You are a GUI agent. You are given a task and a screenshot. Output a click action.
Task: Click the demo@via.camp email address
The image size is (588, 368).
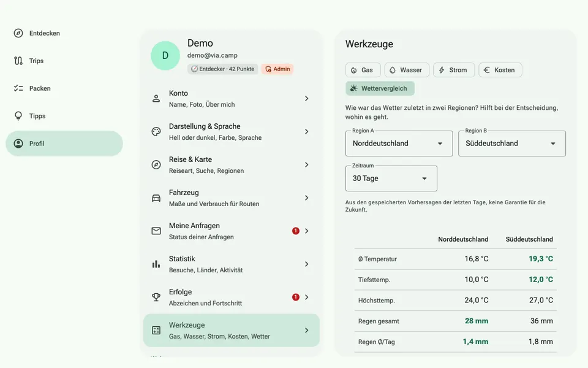[x=213, y=55]
